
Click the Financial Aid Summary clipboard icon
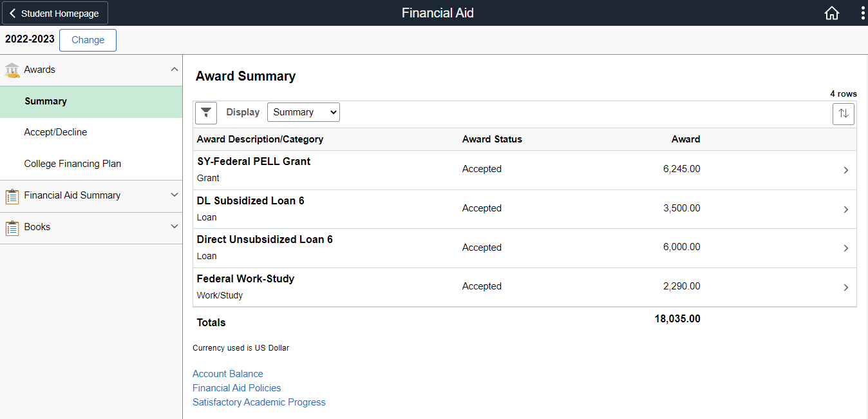pos(12,196)
